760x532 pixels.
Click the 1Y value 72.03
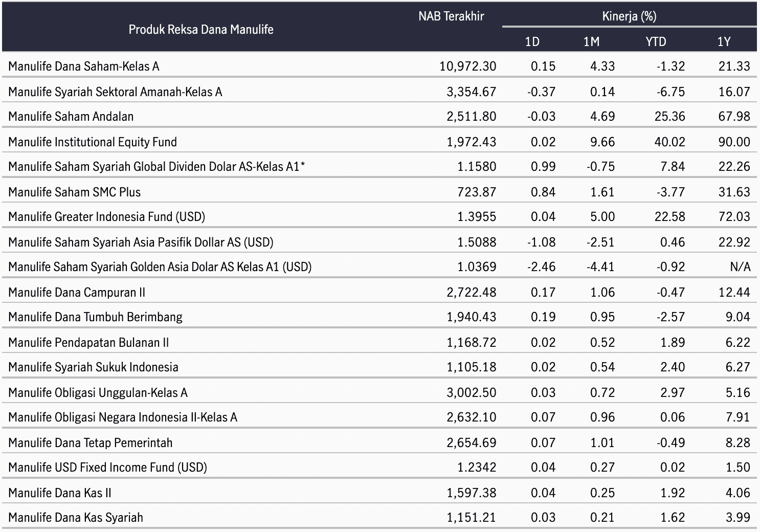734,216
